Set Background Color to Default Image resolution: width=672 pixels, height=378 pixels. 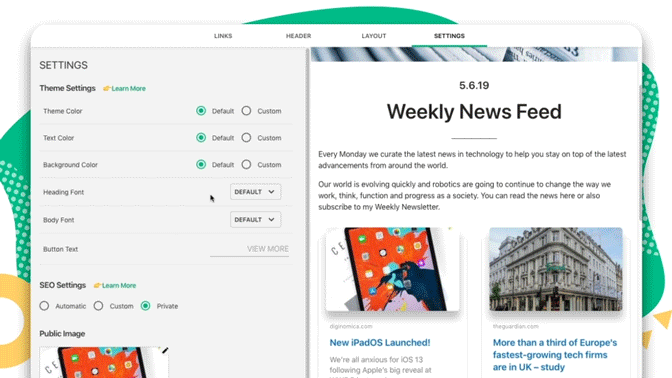(x=201, y=165)
